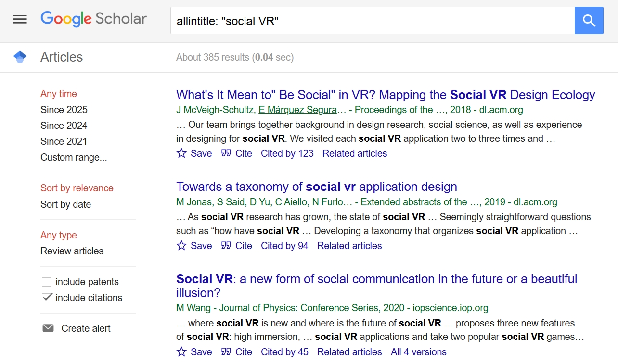Click the blue search magnifier button
Image resolution: width=618 pixels, height=364 pixels.
tap(589, 20)
